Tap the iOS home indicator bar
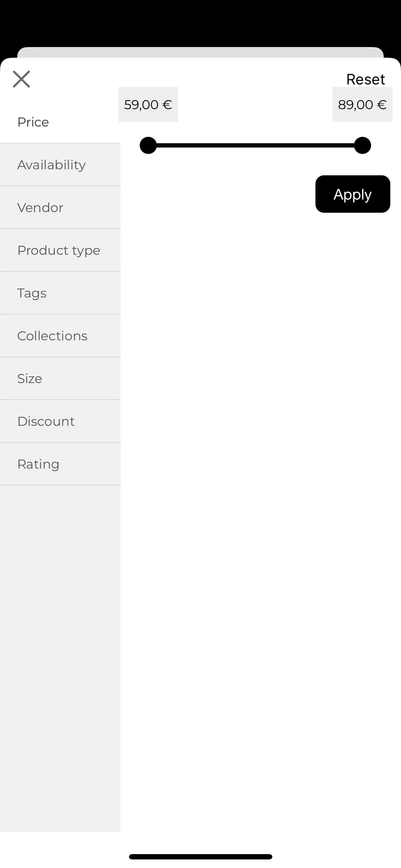The width and height of the screenshot is (401, 868). click(x=201, y=857)
